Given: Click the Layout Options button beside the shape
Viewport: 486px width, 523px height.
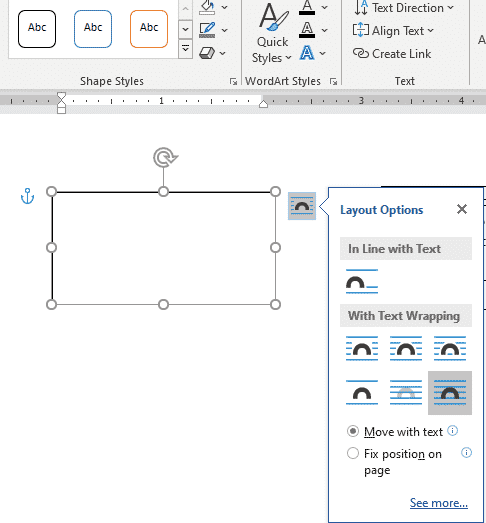Looking at the screenshot, I should coord(302,206).
